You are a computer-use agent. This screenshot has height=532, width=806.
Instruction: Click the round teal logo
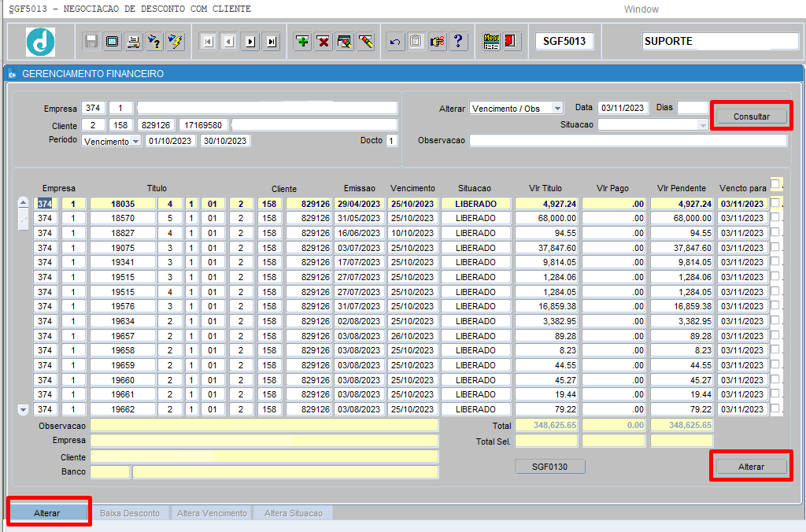[x=41, y=42]
